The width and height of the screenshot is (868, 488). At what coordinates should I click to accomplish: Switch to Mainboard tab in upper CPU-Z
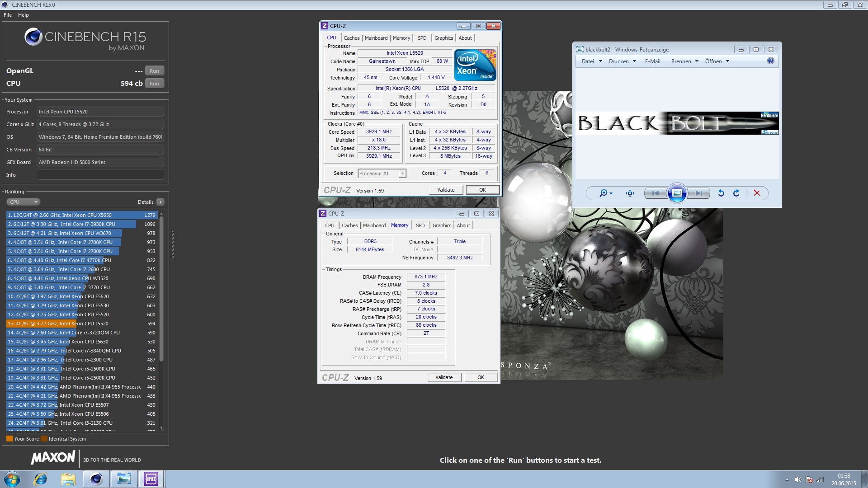coord(376,38)
